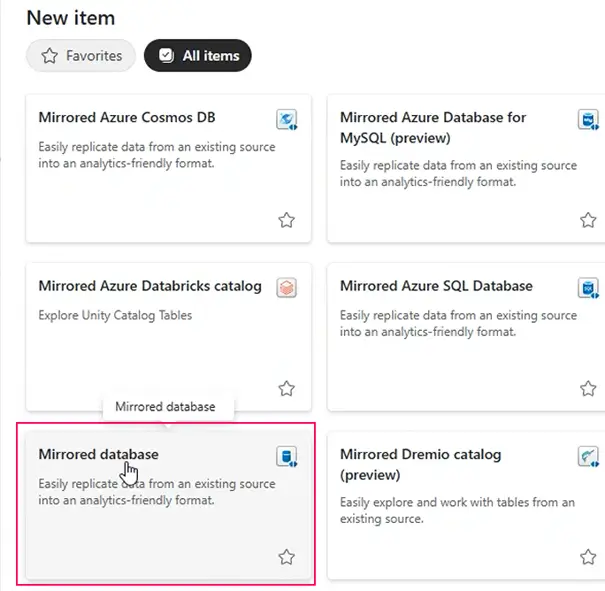Favorite the Mirrored Dremio catalog card
This screenshot has height=591, width=605.
coord(588,557)
